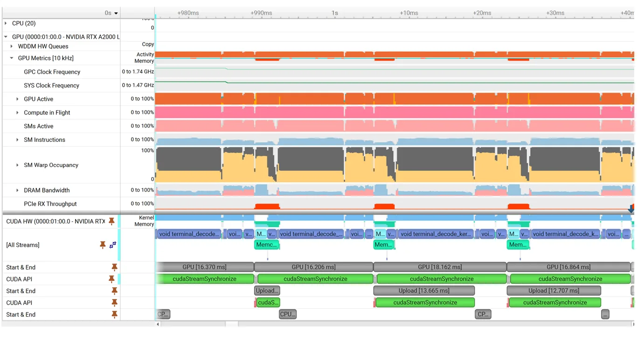Click pin on Start & End row with GPU ranges

[x=114, y=267]
